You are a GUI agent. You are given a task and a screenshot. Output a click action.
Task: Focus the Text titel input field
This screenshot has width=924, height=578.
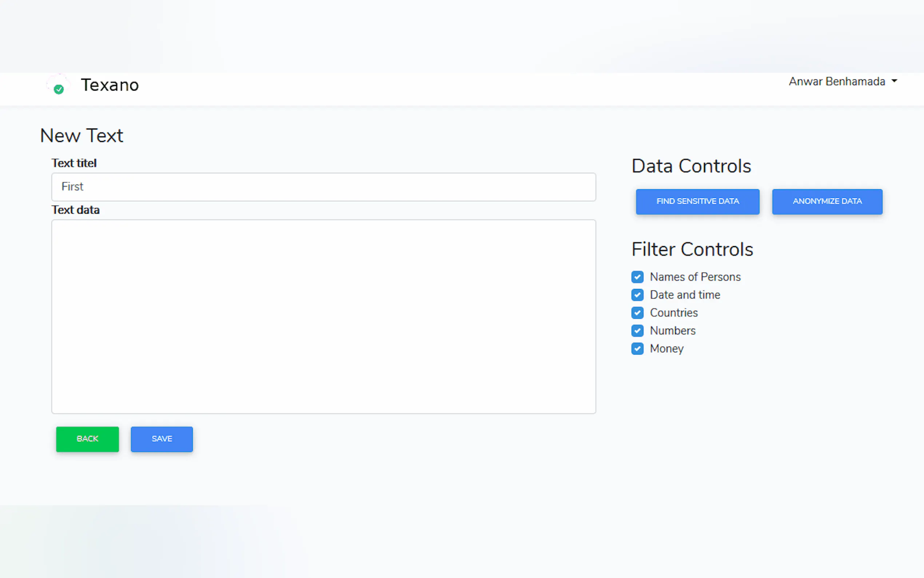(x=323, y=187)
